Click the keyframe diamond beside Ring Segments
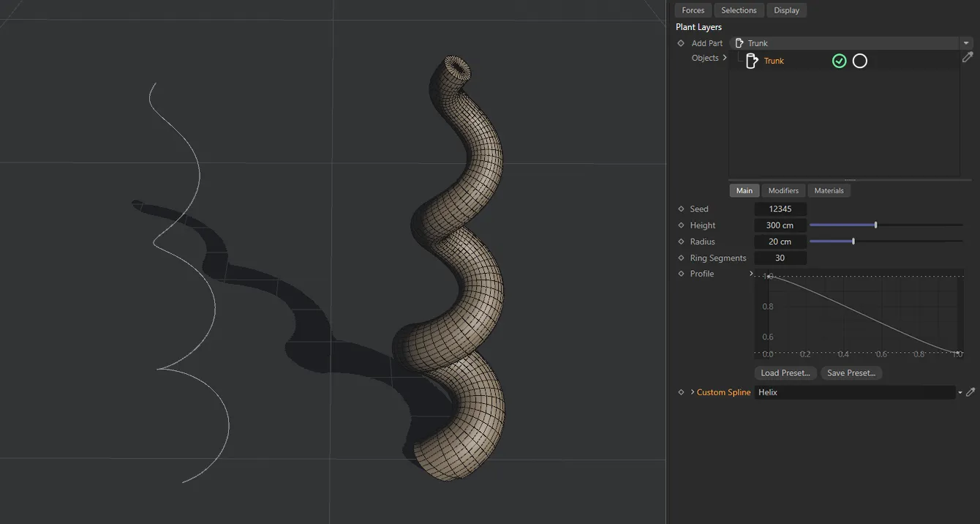Image resolution: width=980 pixels, height=524 pixels. pyautogui.click(x=681, y=258)
